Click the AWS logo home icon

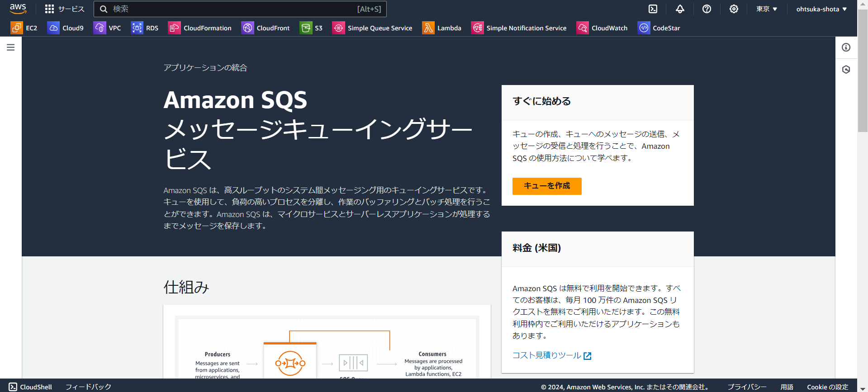(x=18, y=9)
